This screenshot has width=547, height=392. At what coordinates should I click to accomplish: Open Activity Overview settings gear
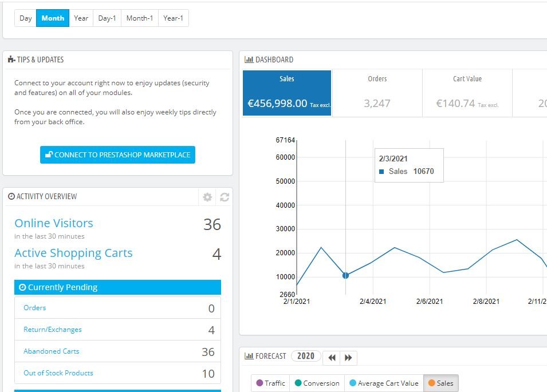click(x=207, y=197)
